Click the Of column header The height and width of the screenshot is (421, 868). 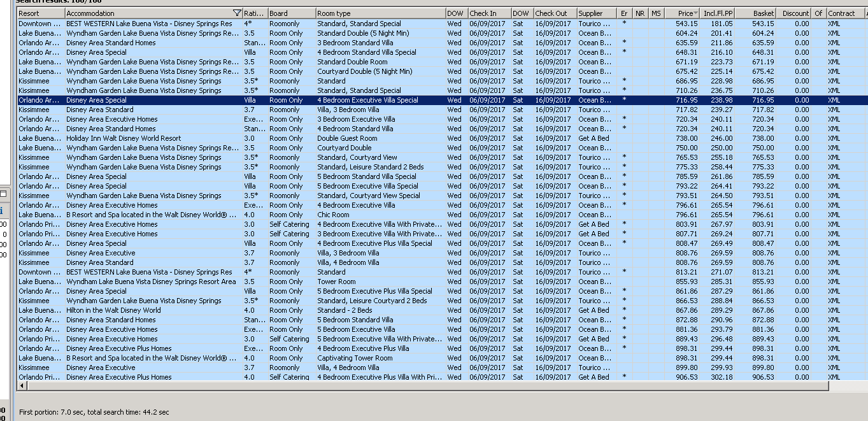click(819, 13)
